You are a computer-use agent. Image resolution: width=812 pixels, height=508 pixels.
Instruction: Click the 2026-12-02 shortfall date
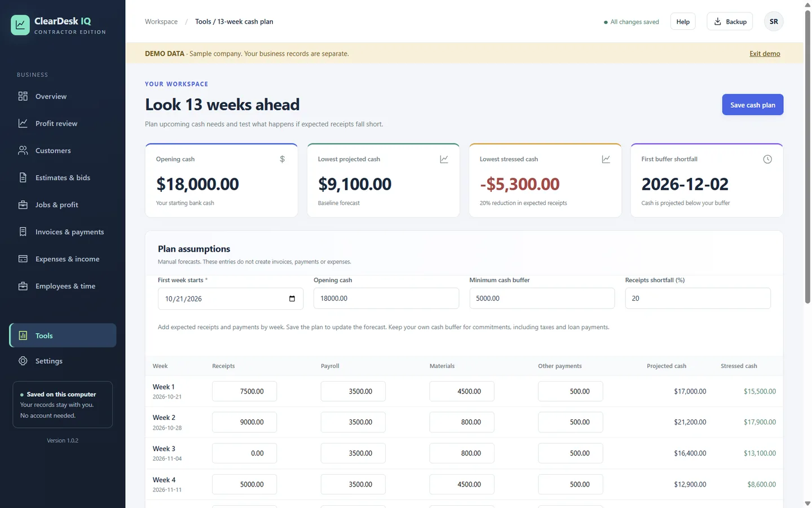point(685,184)
